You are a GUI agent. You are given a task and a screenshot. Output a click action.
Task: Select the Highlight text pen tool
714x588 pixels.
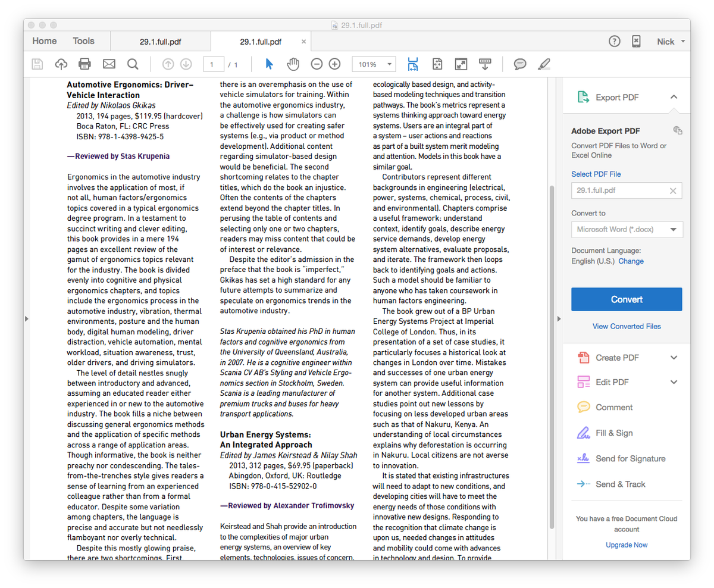(x=544, y=64)
